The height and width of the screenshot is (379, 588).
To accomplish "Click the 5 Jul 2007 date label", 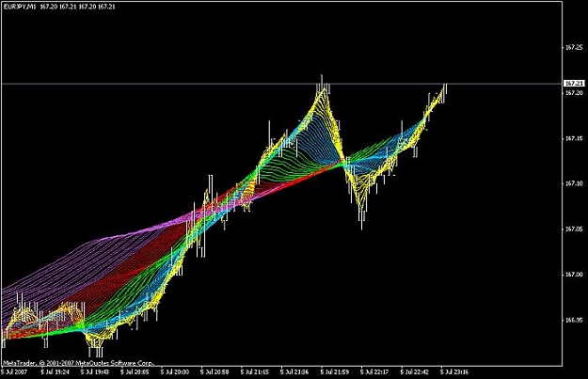I will [x=14, y=372].
